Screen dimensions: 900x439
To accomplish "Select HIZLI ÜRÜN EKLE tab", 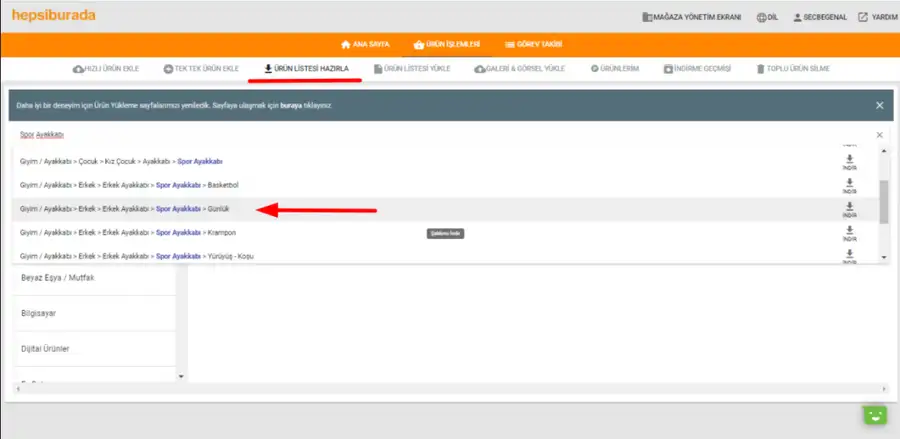I will click(106, 69).
